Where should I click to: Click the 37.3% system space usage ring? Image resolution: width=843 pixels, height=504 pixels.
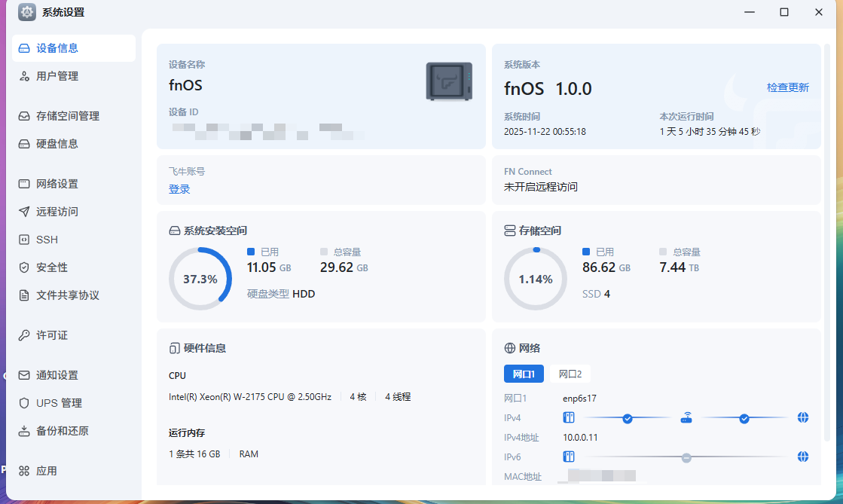tap(200, 279)
